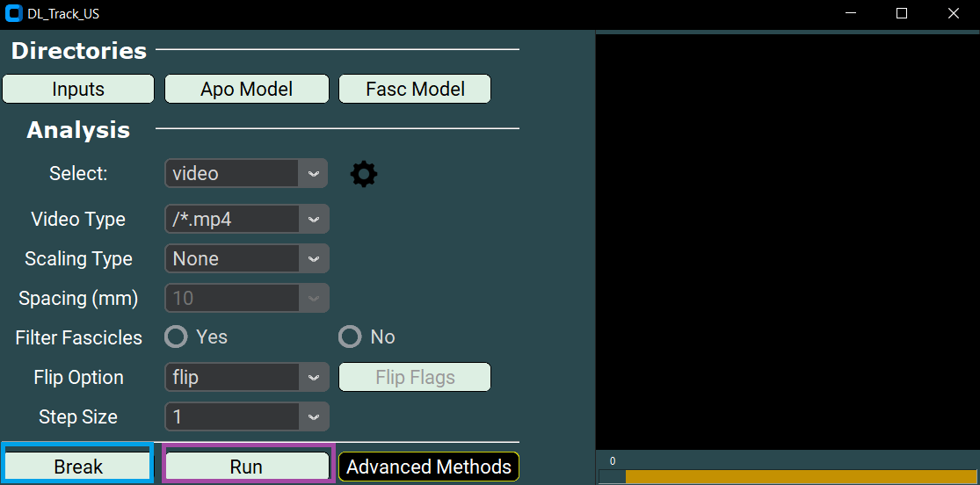The height and width of the screenshot is (485, 980).
Task: Open analysis settings gear icon
Action: tap(364, 174)
